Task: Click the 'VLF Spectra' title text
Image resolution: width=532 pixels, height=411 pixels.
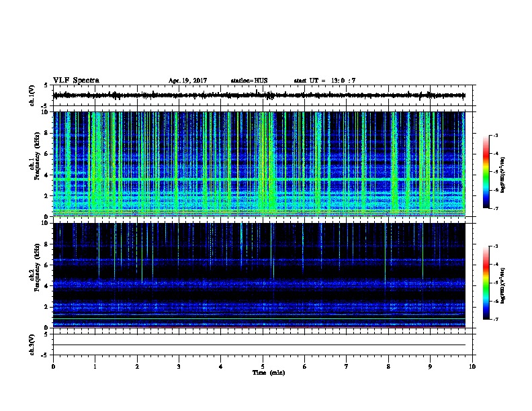Action: pyautogui.click(x=76, y=81)
